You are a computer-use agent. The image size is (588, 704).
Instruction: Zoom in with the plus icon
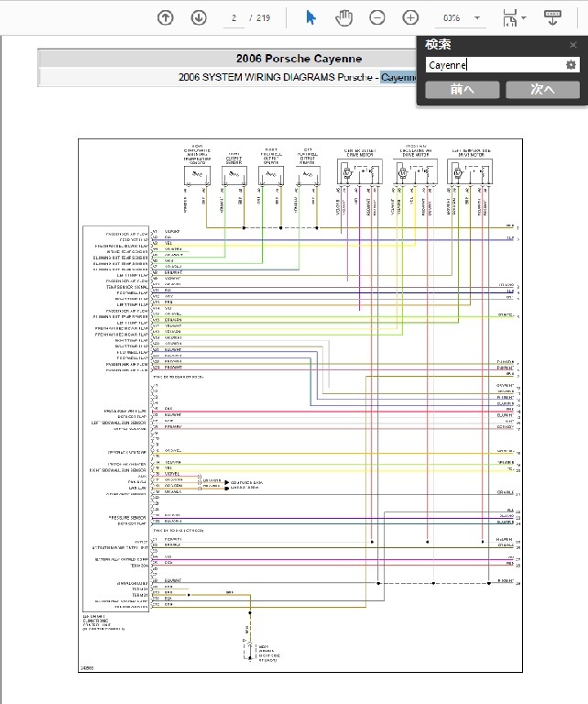click(x=410, y=18)
